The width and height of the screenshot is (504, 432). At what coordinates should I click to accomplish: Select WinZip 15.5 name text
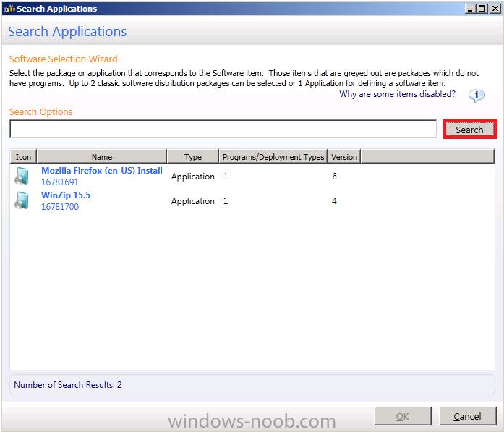click(66, 195)
